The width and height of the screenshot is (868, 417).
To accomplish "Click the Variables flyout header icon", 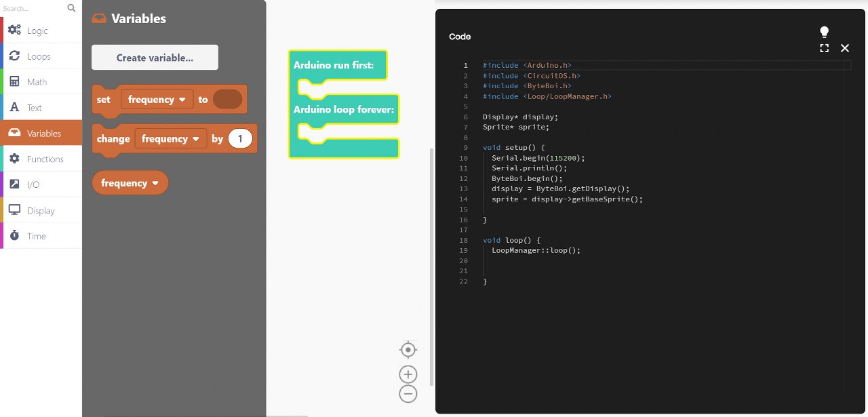I will click(99, 18).
